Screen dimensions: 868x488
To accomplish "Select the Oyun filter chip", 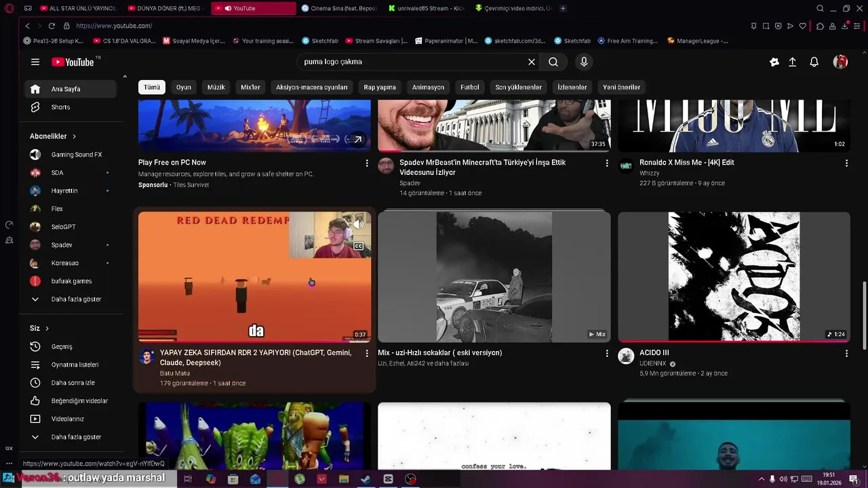I will click(184, 87).
